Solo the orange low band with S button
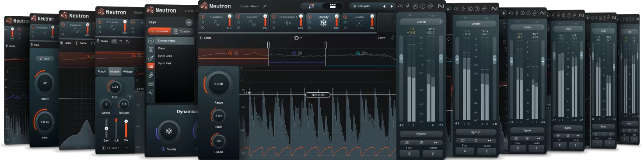Image resolution: width=644 pixels, height=160 pixels. point(237,53)
